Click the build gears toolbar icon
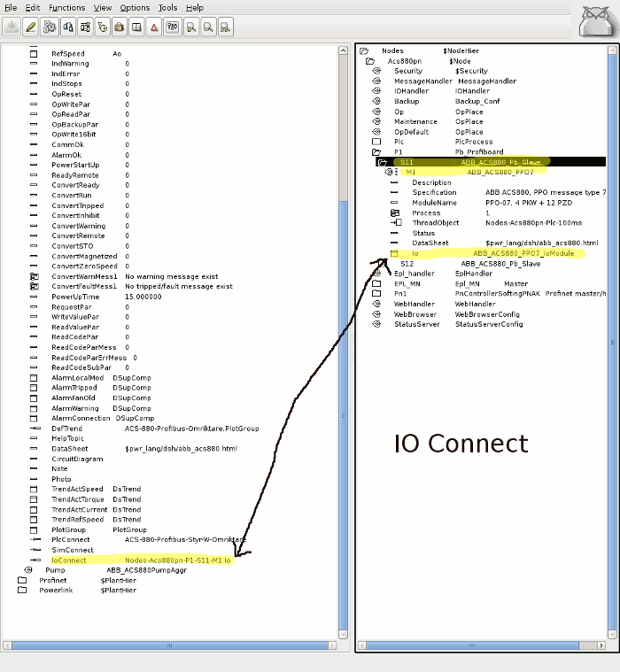The width and height of the screenshot is (620, 672). [x=50, y=27]
